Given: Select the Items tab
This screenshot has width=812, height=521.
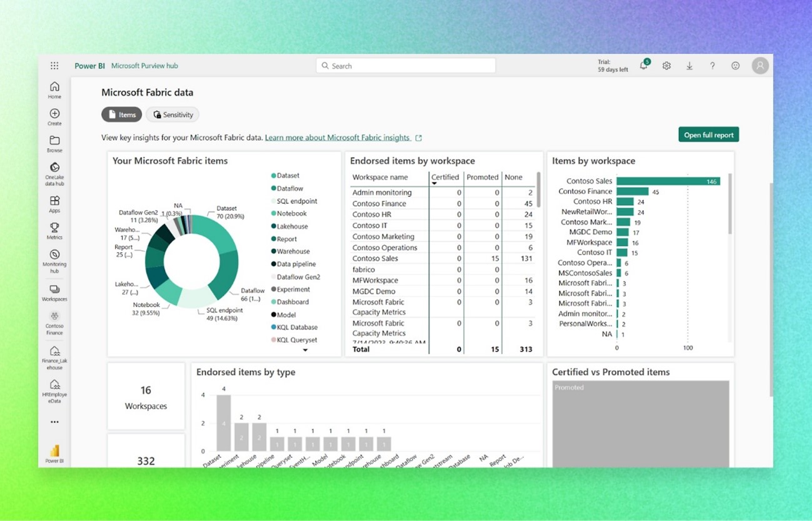Looking at the screenshot, I should coord(121,114).
